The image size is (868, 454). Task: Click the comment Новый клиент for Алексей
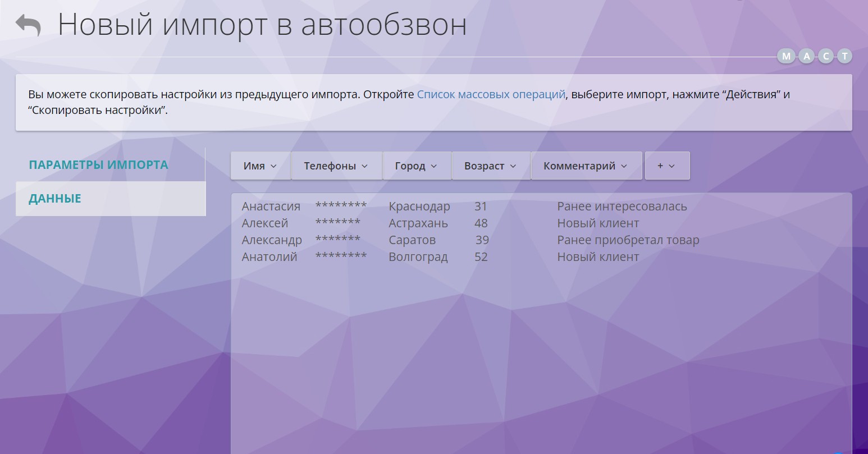tap(597, 223)
